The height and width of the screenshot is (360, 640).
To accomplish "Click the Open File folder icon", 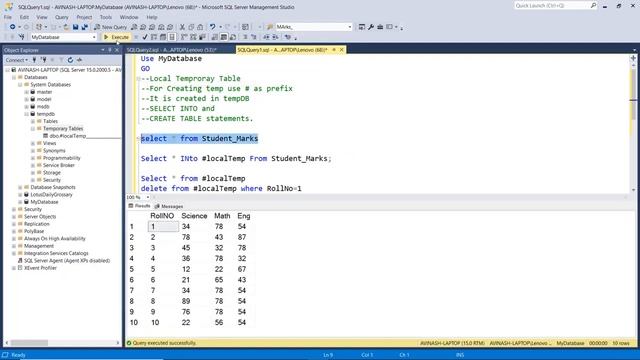I will click(66, 27).
